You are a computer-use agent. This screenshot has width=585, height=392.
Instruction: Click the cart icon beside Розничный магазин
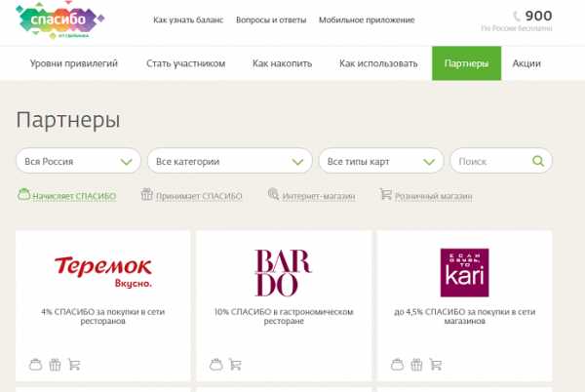tap(386, 194)
